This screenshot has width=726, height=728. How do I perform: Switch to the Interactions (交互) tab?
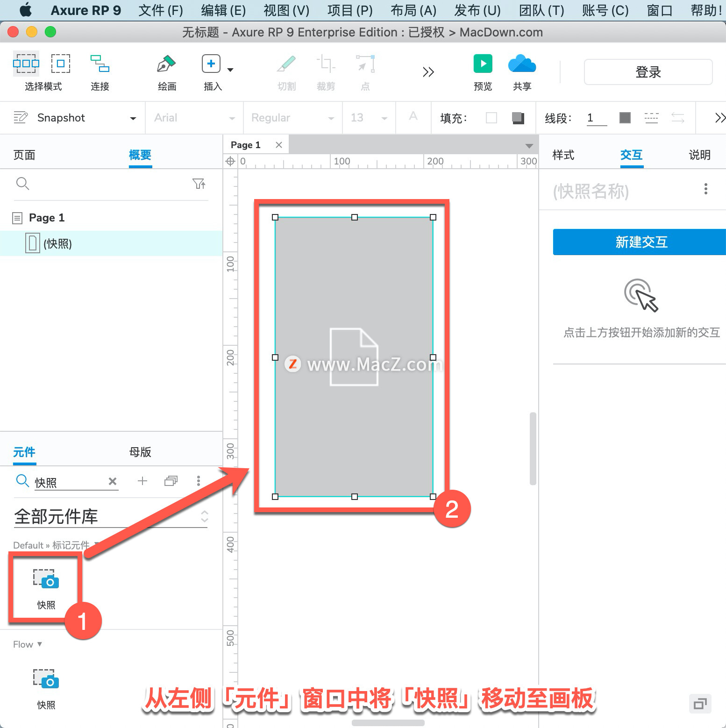[632, 155]
